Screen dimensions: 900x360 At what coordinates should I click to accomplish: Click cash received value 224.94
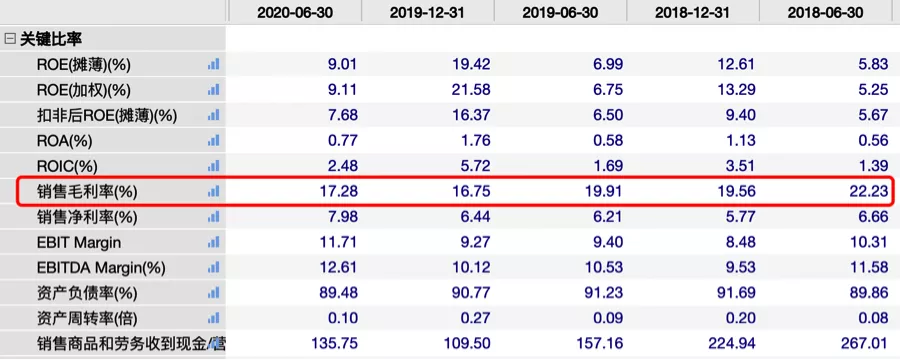(732, 342)
